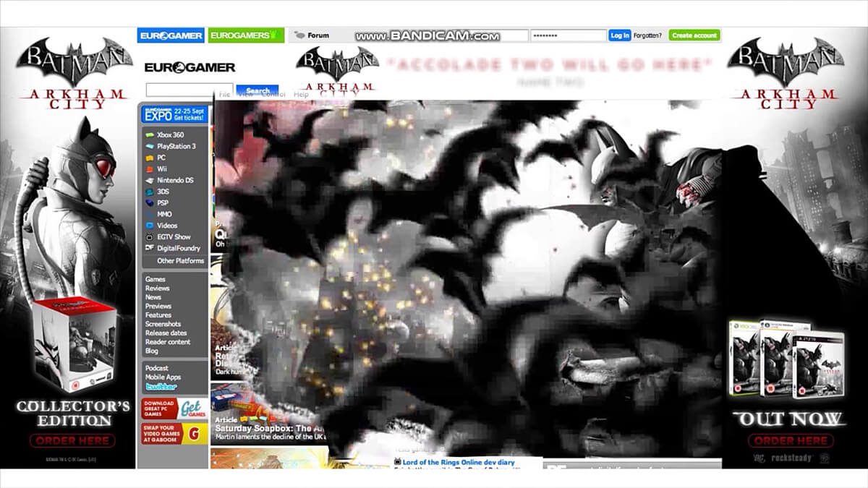Image resolution: width=868 pixels, height=488 pixels.
Task: Open the PSP platform icon
Action: click(149, 203)
